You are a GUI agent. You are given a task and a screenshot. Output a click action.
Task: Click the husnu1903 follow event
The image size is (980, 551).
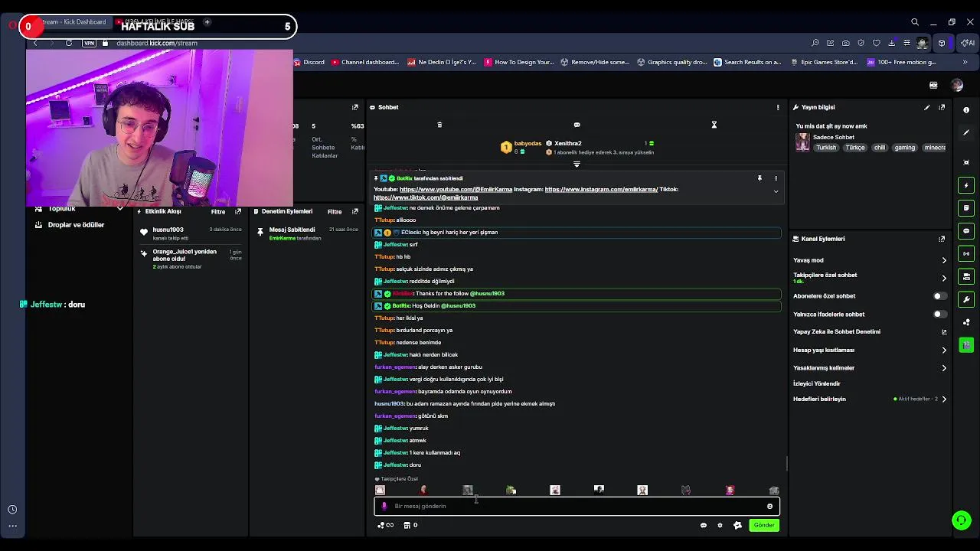click(191, 233)
